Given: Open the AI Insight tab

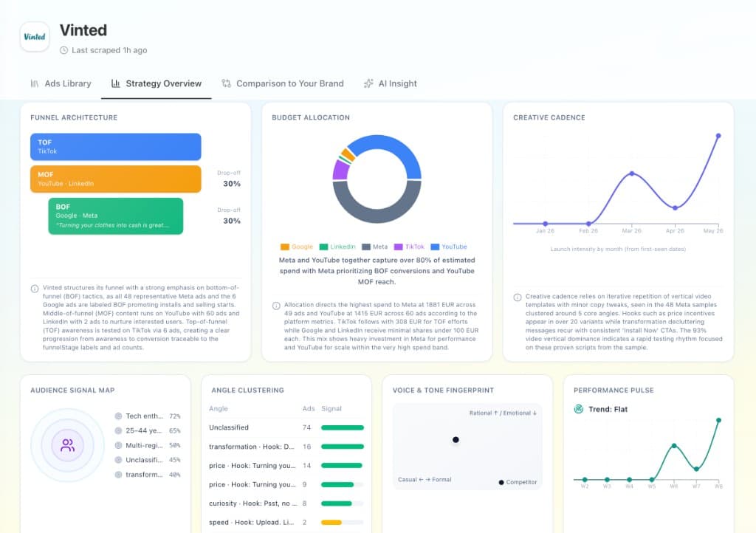Looking at the screenshot, I should click(390, 83).
